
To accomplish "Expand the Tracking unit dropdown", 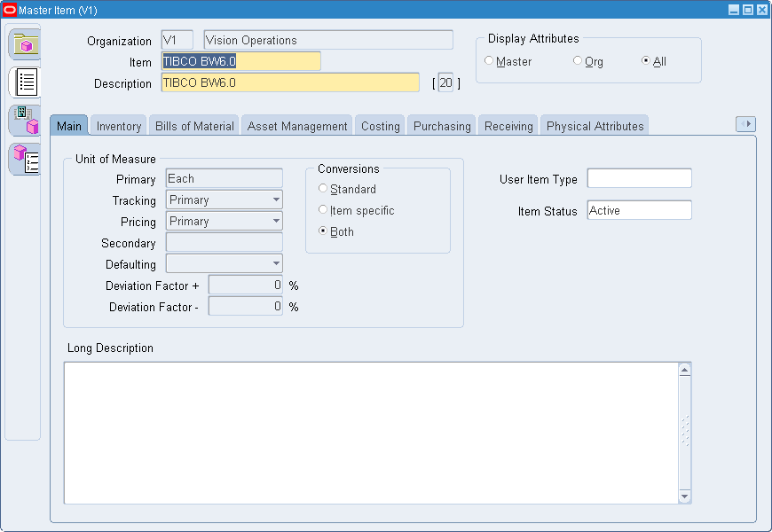I will pos(276,199).
